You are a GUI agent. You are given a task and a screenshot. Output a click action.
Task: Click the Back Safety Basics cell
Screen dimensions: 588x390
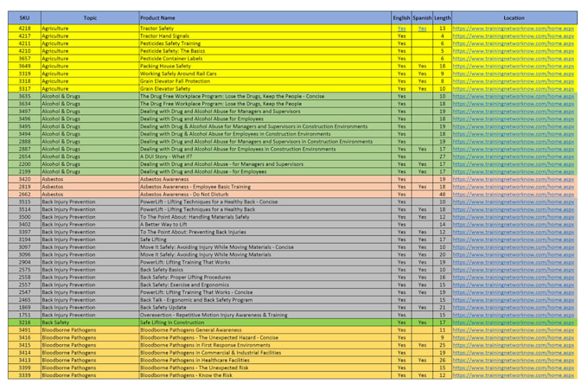[265, 270]
